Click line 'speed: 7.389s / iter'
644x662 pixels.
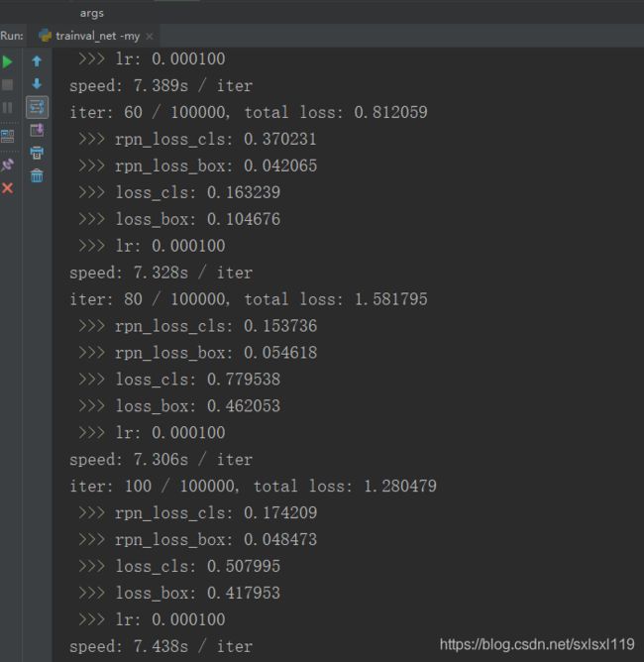(161, 85)
